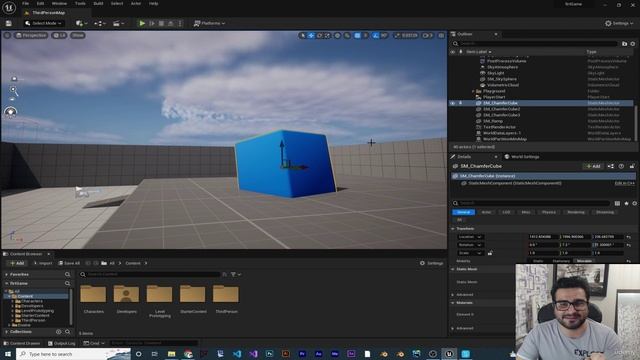Viewport: 640px width, 360px height.
Task: Click the Stop simulation button
Action: point(161,23)
